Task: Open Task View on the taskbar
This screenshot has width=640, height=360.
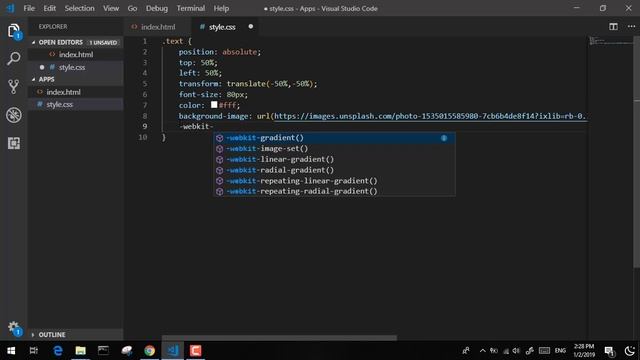Action: click(x=34, y=351)
